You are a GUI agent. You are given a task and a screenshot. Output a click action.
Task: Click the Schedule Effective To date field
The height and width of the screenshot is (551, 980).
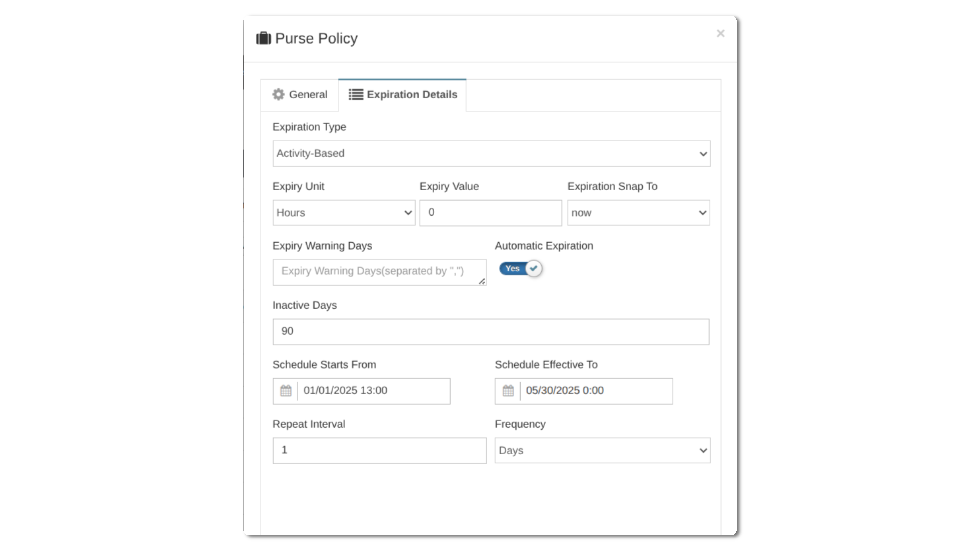coord(596,391)
